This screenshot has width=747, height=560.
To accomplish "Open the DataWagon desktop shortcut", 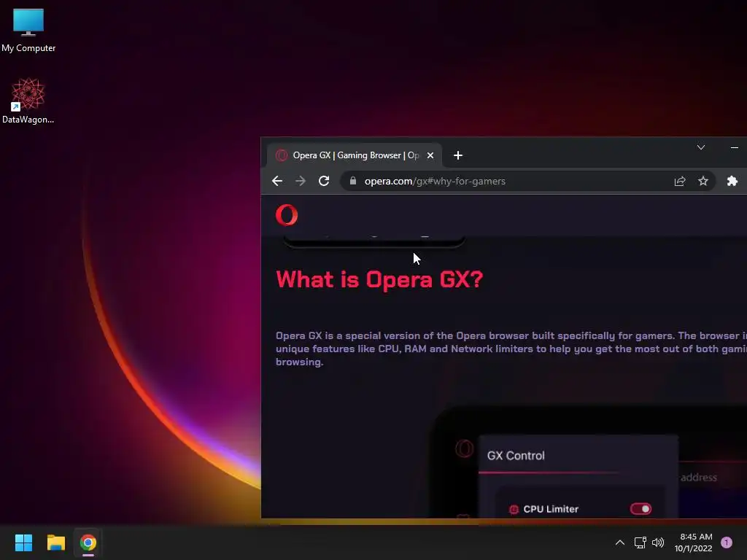I will tap(28, 101).
